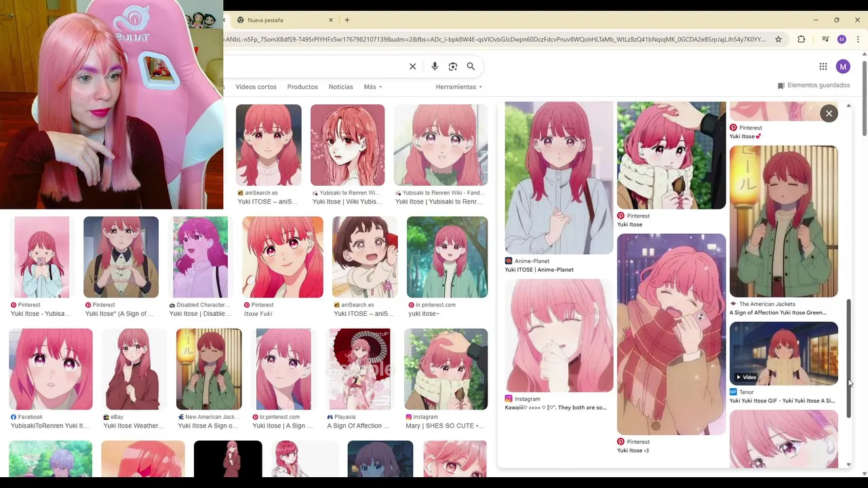This screenshot has height=488, width=868.
Task: Expand the Herramientas dropdown
Action: (x=459, y=87)
